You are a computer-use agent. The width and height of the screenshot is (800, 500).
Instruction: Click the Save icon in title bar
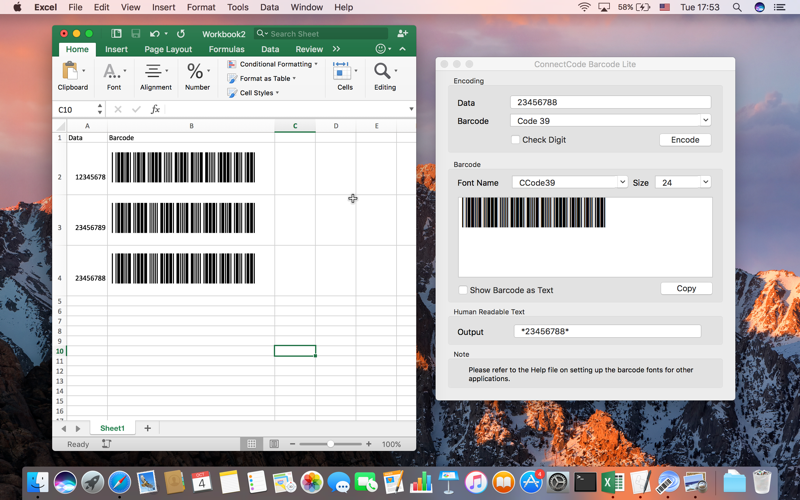136,34
